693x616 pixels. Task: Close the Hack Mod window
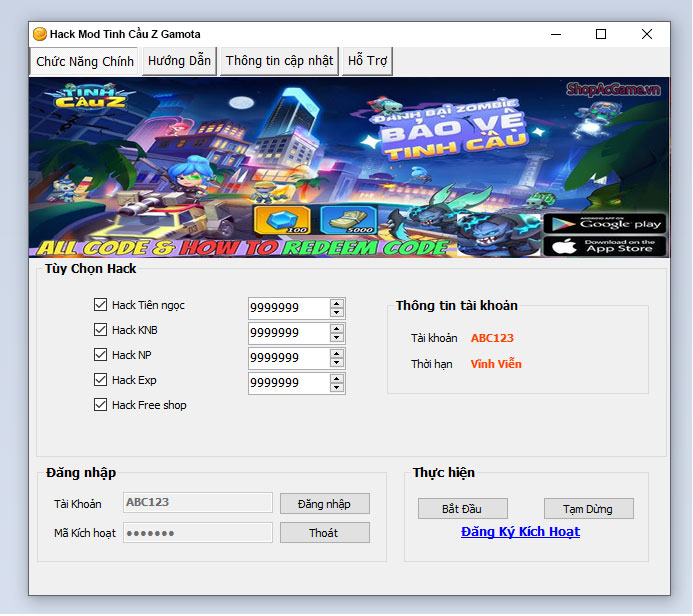tap(647, 34)
